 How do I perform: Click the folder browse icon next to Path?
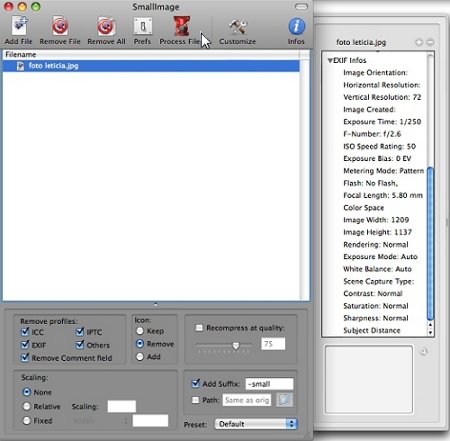(284, 400)
